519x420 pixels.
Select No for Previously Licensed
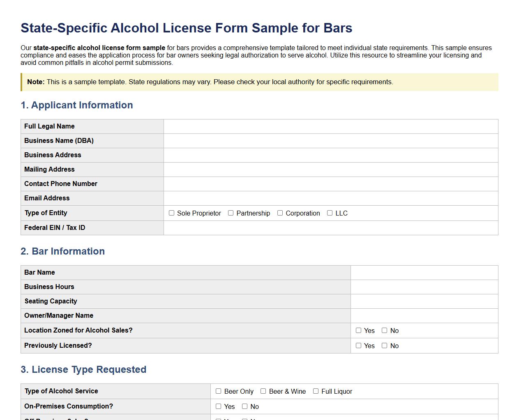[384, 346]
